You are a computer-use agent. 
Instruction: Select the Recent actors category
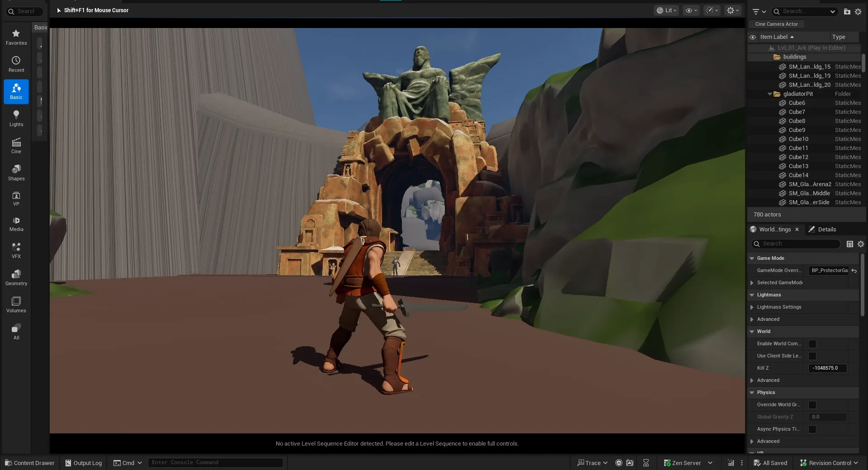pos(16,65)
